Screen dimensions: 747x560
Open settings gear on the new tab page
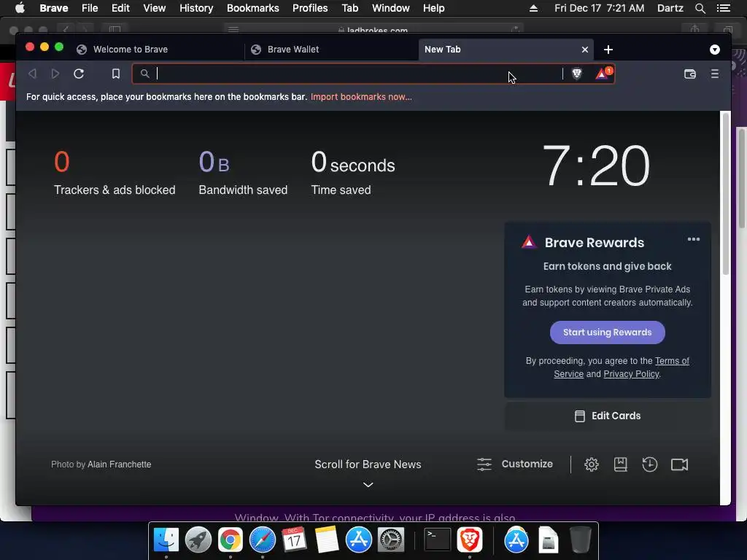(591, 464)
